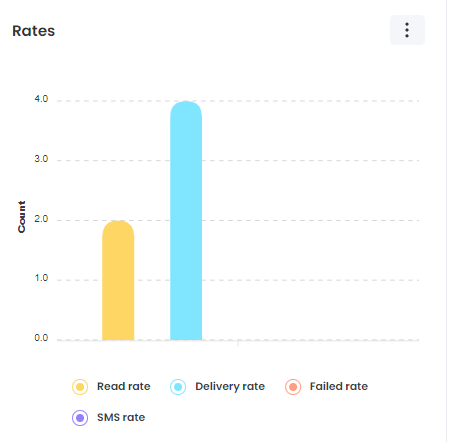Click the 1.0 axis value
This screenshot has height=442, width=449.
point(41,278)
